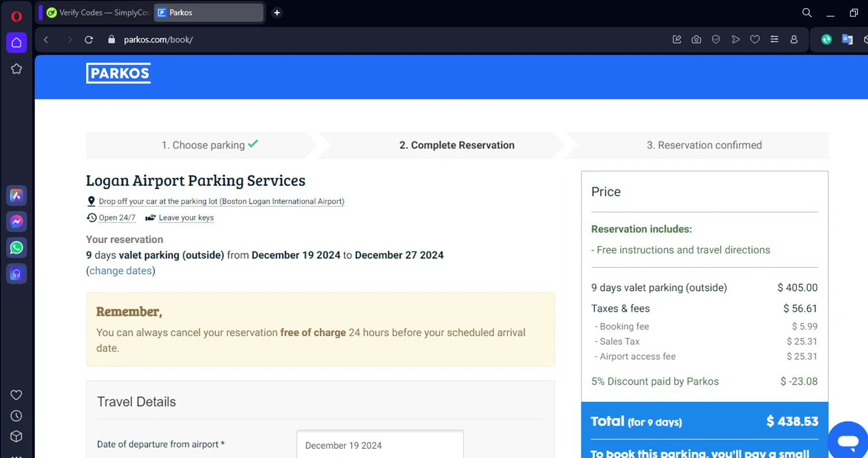This screenshot has width=868, height=458.
Task: Open the shield privacy protection icon
Action: (x=716, y=39)
